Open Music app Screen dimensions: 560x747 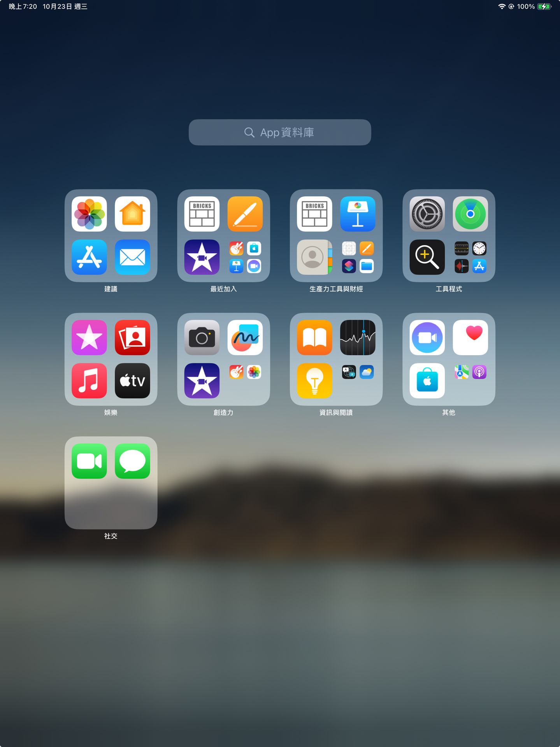pos(89,381)
